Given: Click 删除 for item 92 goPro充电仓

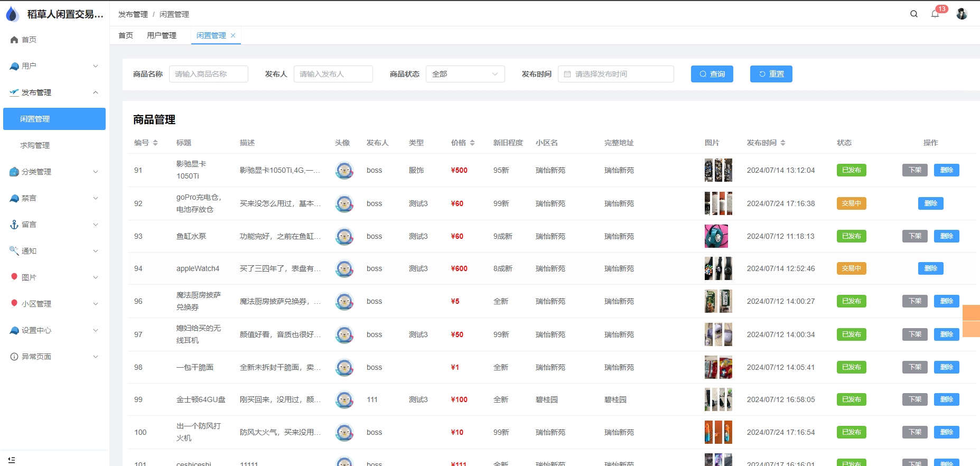Looking at the screenshot, I should 931,203.
